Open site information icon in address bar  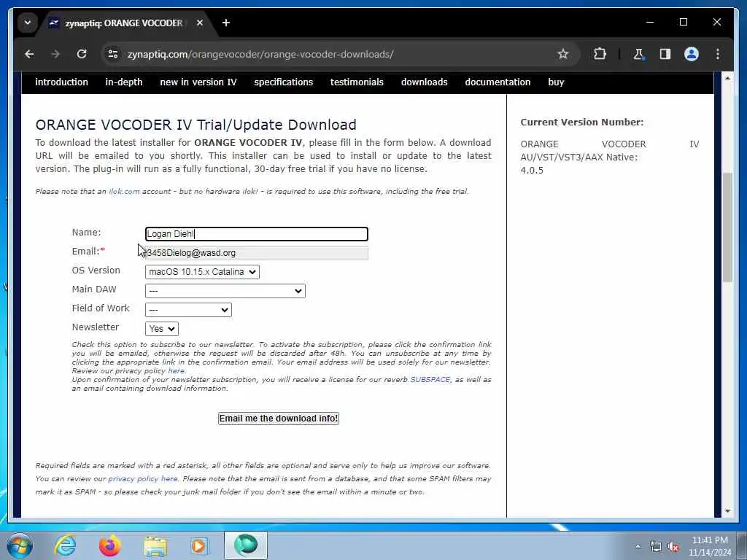click(113, 54)
